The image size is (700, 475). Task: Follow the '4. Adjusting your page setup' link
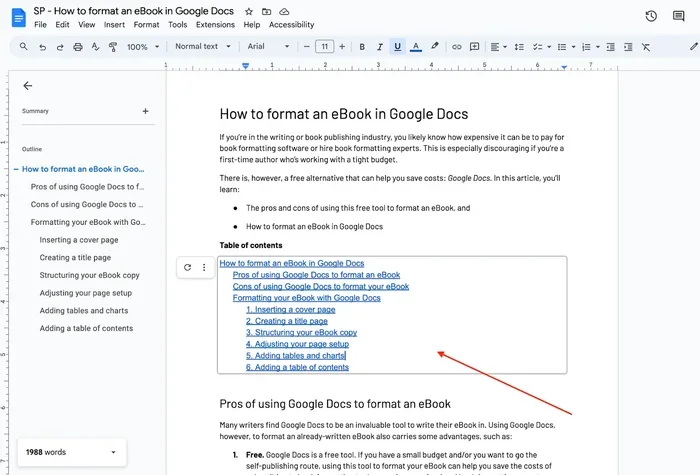[297, 344]
